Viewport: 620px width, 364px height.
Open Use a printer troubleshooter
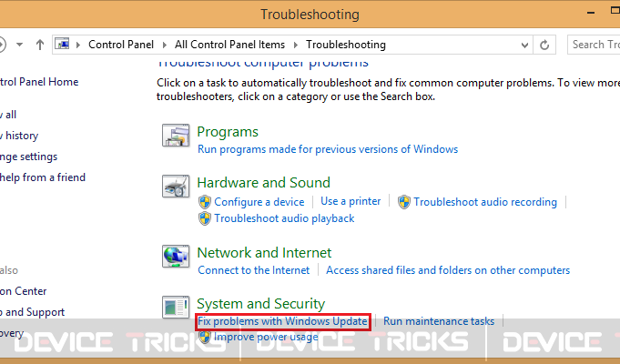pos(351,201)
